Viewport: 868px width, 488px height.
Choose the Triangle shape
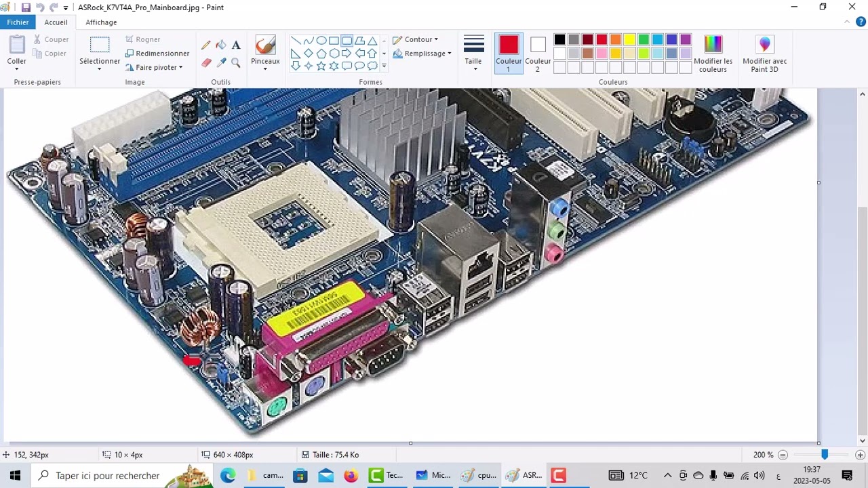click(x=372, y=41)
